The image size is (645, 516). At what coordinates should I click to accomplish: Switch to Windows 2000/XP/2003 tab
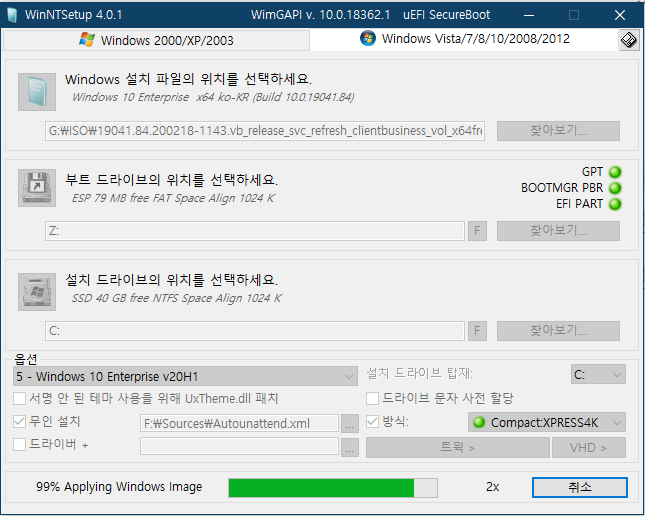pyautogui.click(x=156, y=40)
